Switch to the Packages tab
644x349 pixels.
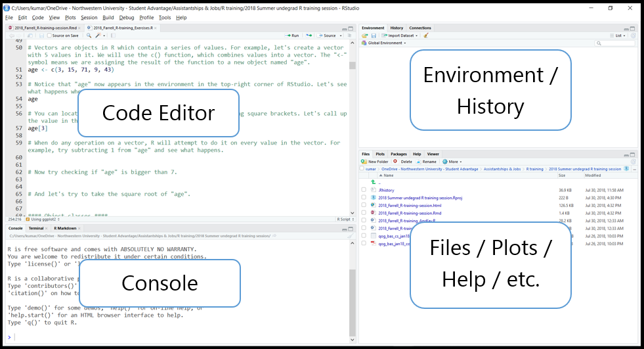398,154
